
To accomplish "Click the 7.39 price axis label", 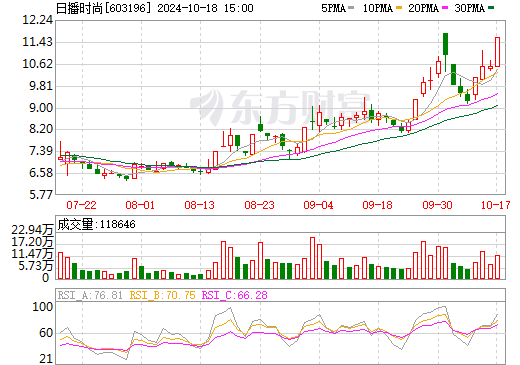I will coord(41,151).
